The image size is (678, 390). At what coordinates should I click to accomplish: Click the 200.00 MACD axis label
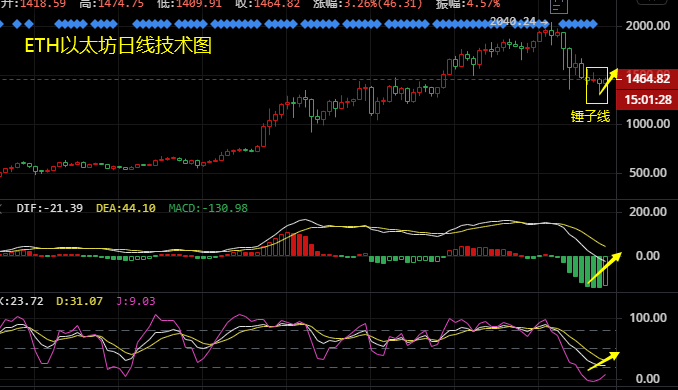(648, 212)
